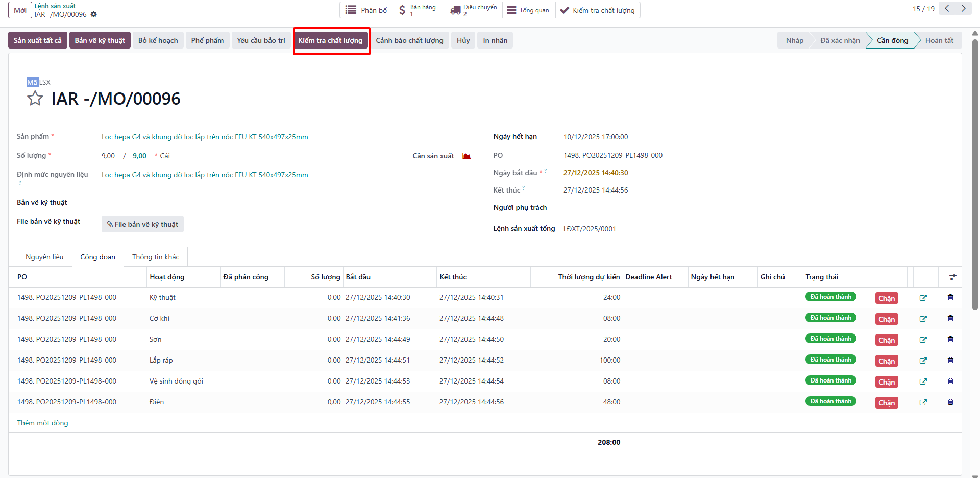Open Tổng quan overview button
Viewport: 980px width, 478px height.
tap(528, 10)
